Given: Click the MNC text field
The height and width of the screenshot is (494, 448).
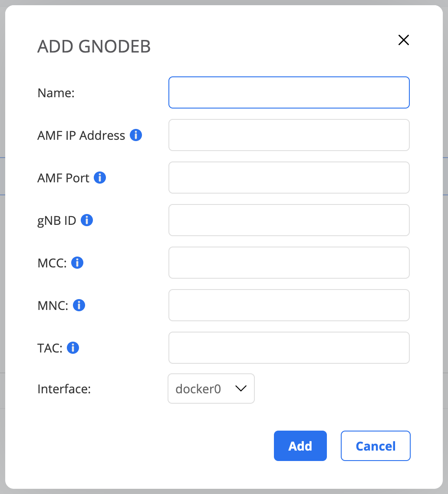Looking at the screenshot, I should click(x=289, y=305).
